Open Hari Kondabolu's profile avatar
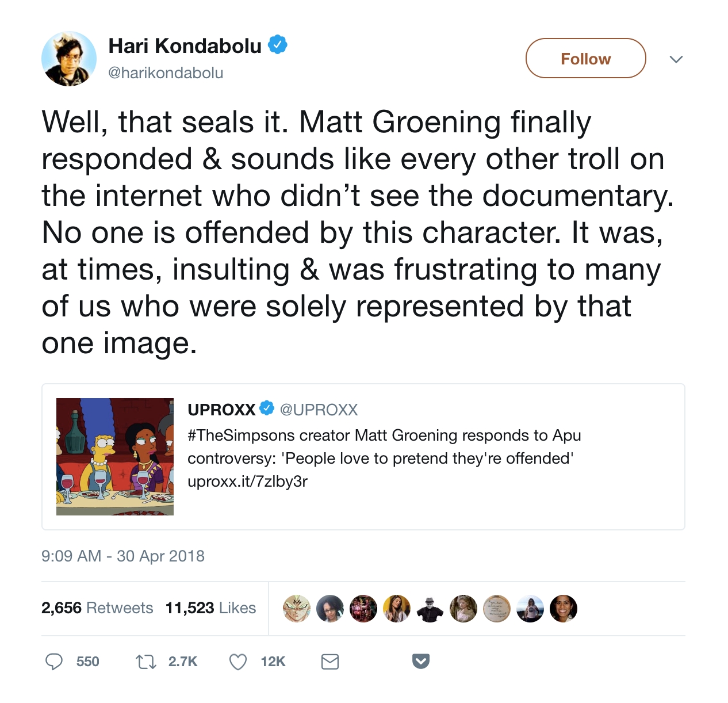Image resolution: width=728 pixels, height=703 pixels. click(69, 59)
